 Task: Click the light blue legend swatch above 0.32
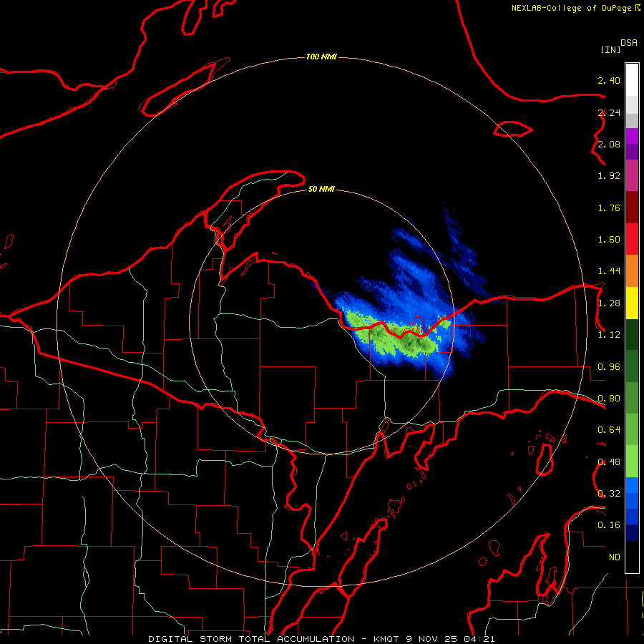click(632, 485)
